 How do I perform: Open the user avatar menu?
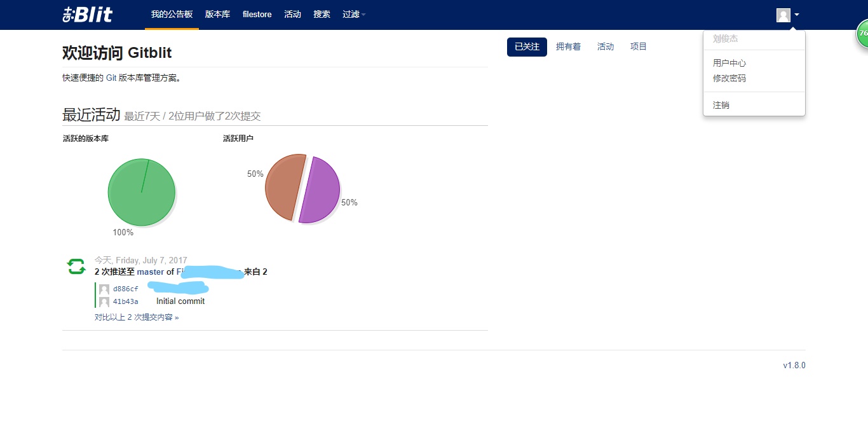coord(783,15)
